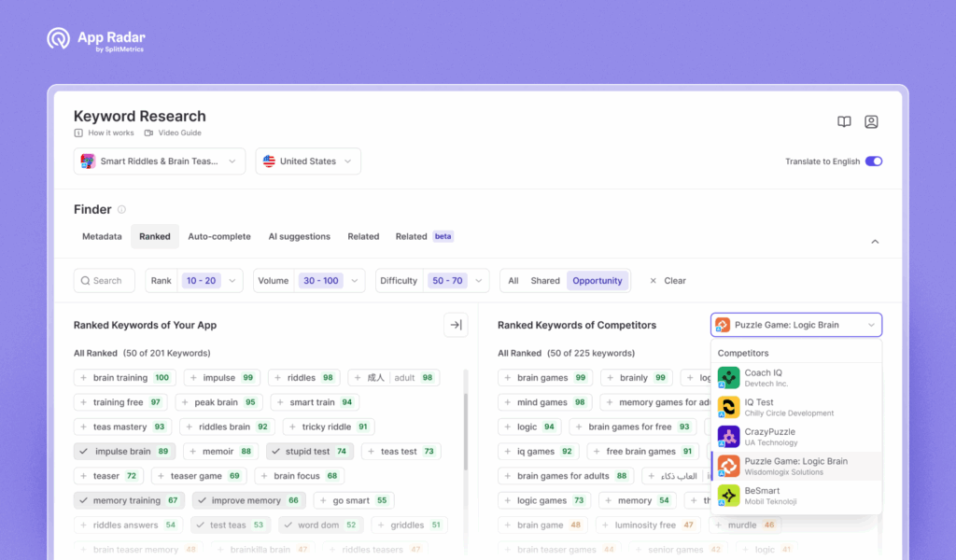Viewport: 956px width, 560px height.
Task: Open the AI suggestions tab
Action: [299, 236]
